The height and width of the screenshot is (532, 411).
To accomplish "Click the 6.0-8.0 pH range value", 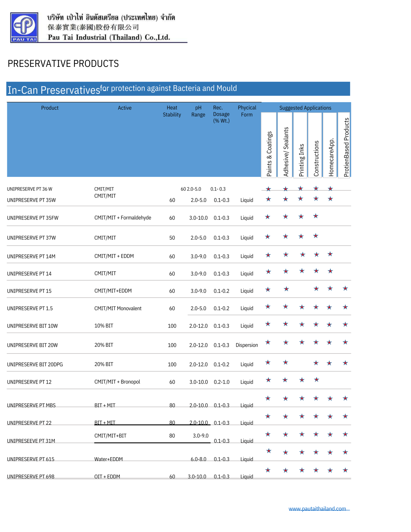I will point(199,459).
